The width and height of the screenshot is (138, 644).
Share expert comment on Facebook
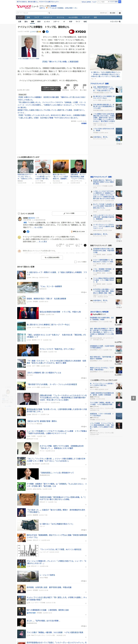click(28, 232)
